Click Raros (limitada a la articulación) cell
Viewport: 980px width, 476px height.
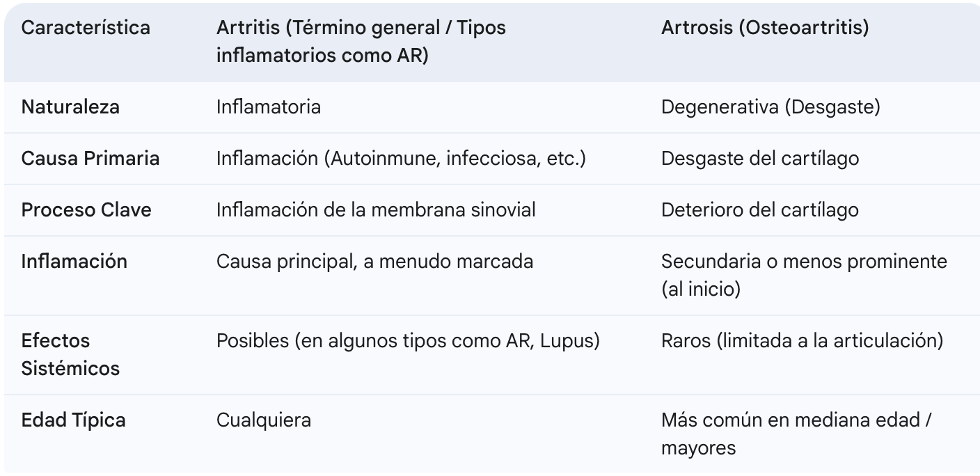802,341
